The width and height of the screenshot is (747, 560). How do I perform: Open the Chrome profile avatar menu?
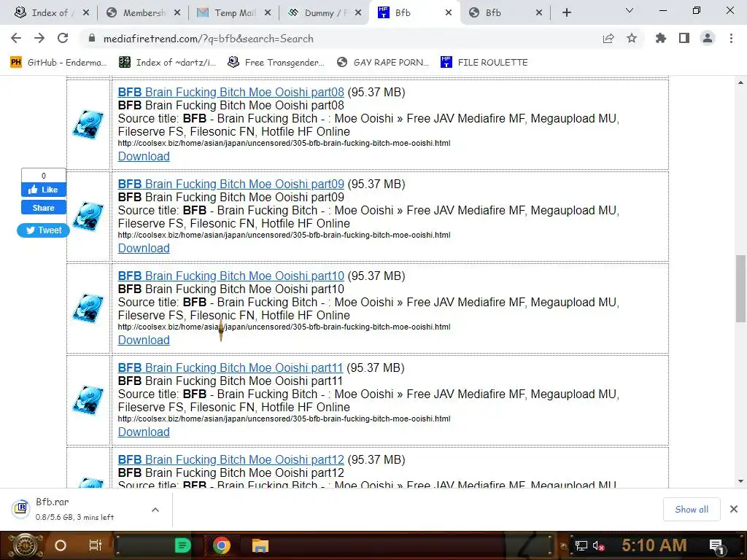coord(708,38)
